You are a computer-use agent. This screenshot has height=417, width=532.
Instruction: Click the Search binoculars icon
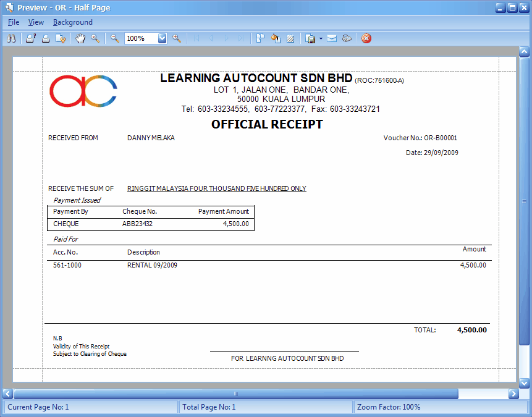pyautogui.click(x=11, y=38)
